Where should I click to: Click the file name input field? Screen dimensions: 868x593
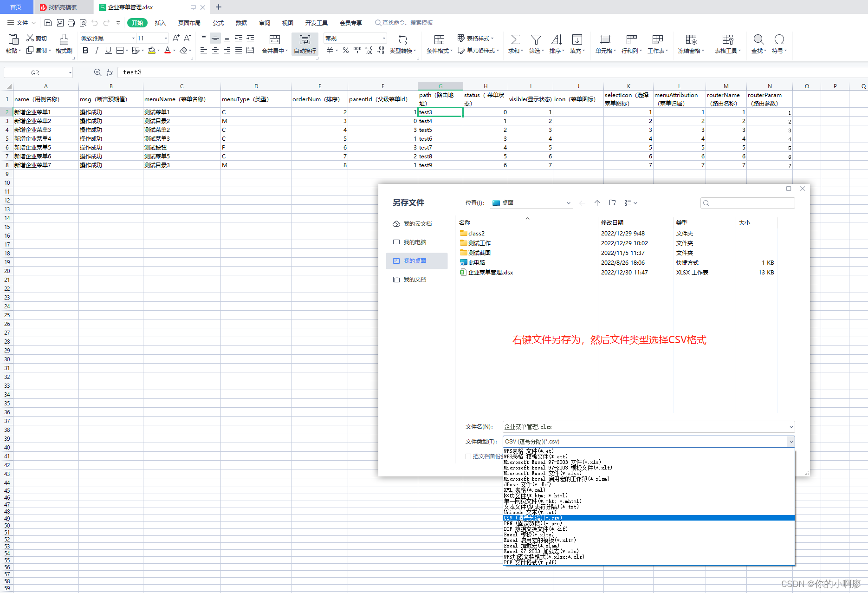point(645,427)
